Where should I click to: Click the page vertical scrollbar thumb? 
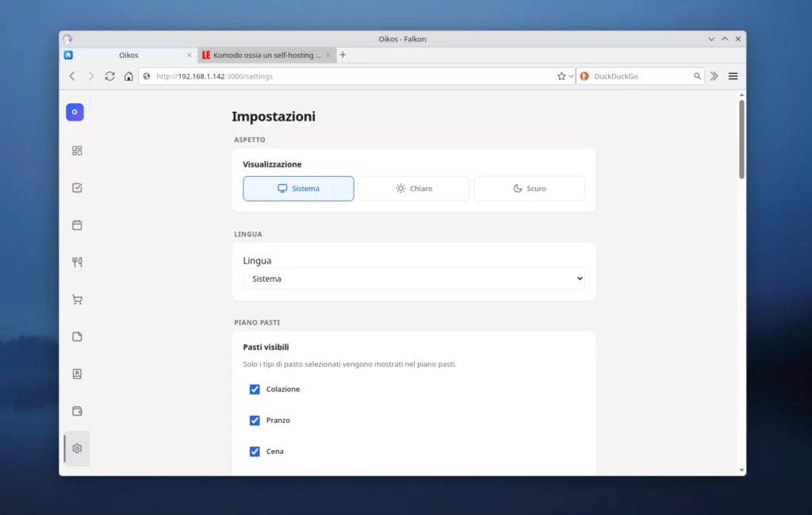pyautogui.click(x=741, y=139)
